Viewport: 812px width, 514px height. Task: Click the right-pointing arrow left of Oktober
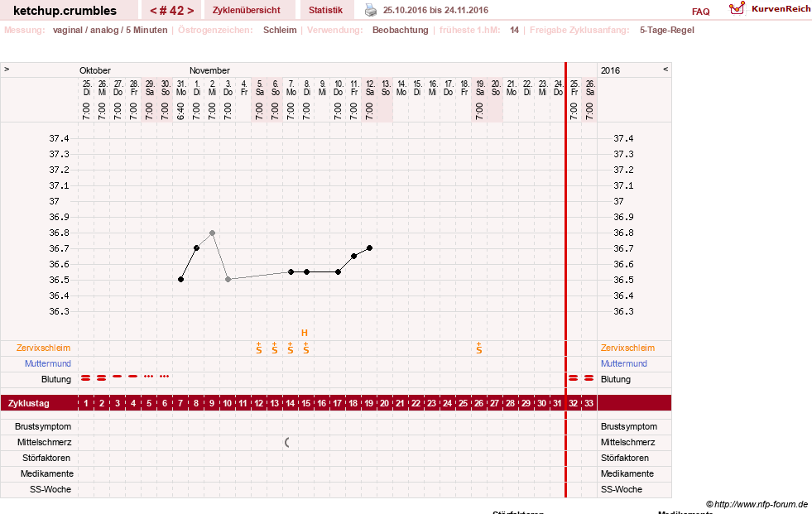tap(7, 70)
